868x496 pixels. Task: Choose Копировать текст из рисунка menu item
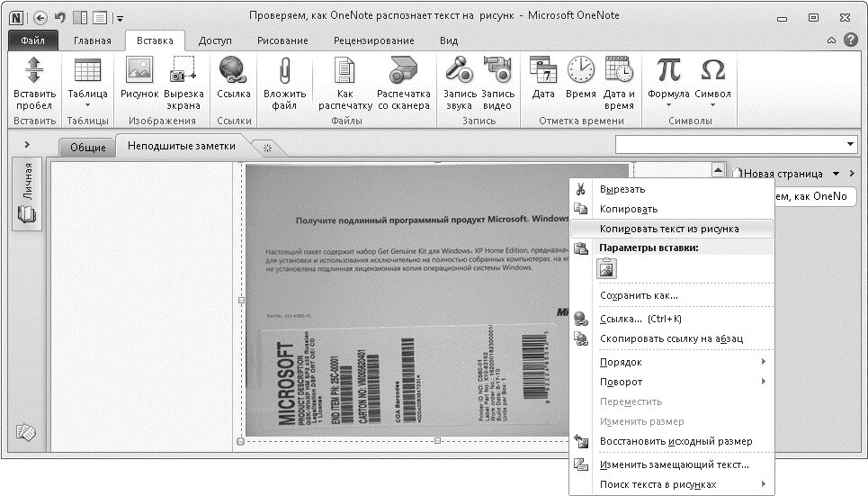[x=669, y=229]
